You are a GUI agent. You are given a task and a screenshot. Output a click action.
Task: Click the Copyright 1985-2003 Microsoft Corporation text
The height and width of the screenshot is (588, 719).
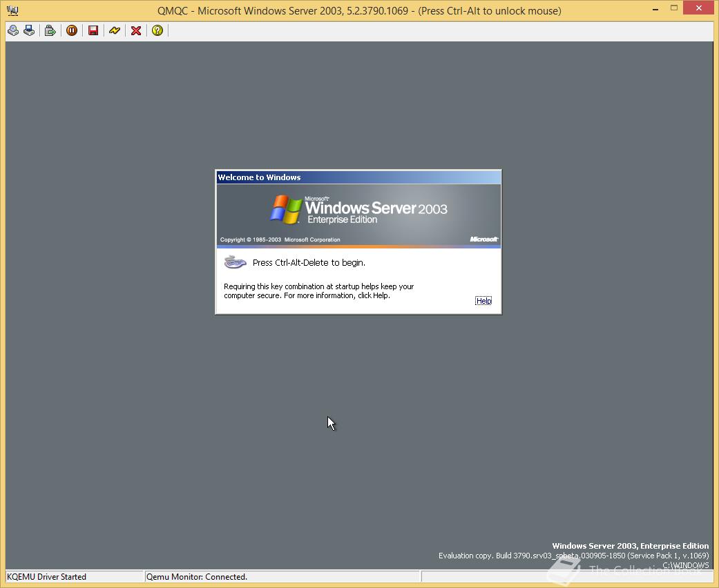(280, 239)
